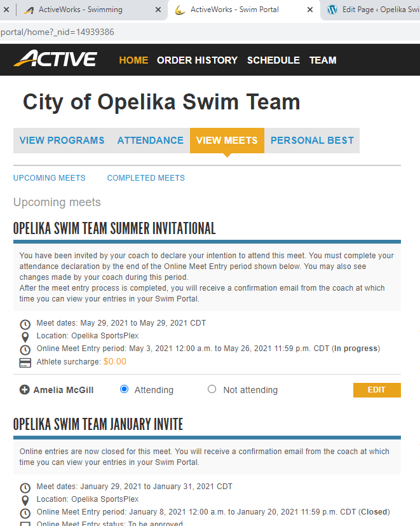Click location pin icon next to Opelika SportsPlex
This screenshot has height=526, width=420.
click(25, 336)
